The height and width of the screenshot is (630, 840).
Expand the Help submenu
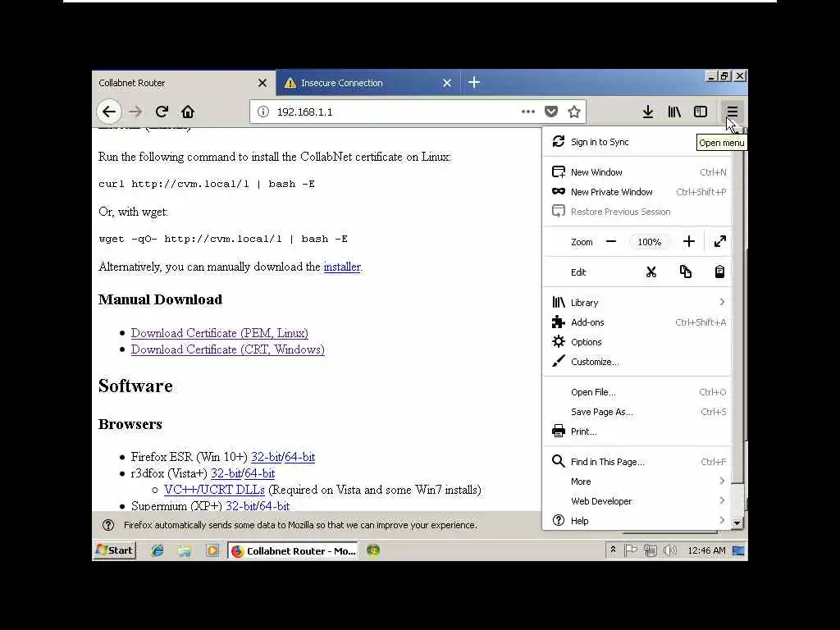[637, 521]
